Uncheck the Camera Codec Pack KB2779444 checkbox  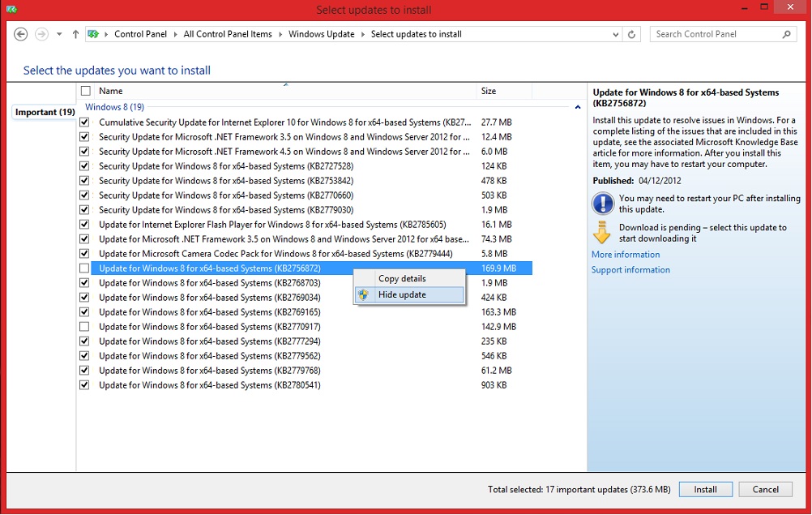(x=84, y=254)
